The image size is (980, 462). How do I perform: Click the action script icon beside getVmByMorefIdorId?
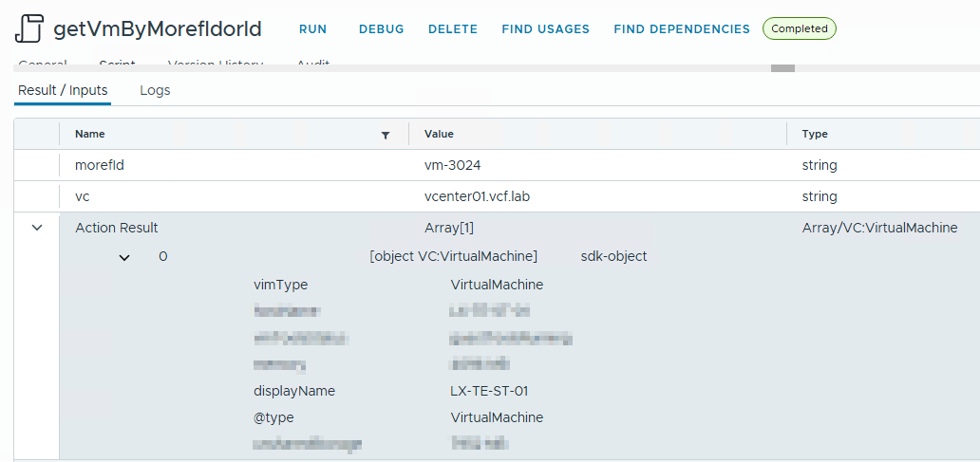[x=28, y=28]
